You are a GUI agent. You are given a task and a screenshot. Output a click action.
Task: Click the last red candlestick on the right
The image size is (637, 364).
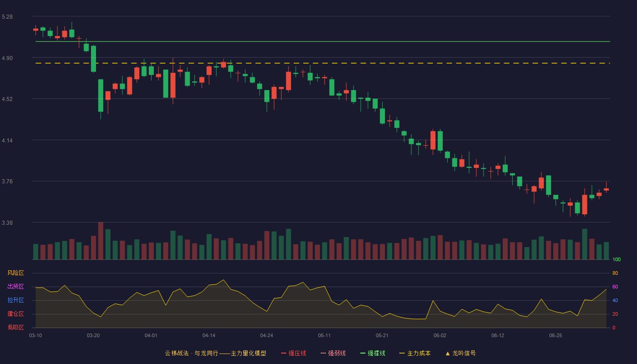point(606,189)
